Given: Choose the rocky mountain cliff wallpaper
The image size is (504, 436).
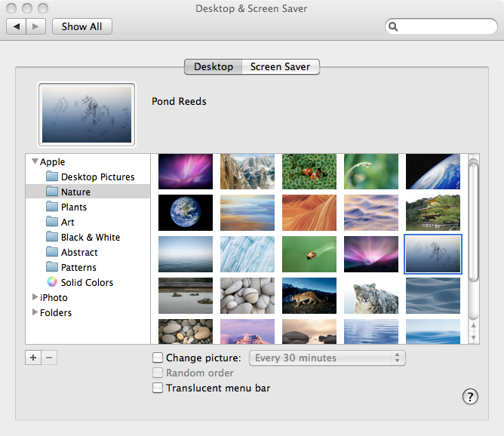Looking at the screenshot, I should (247, 171).
